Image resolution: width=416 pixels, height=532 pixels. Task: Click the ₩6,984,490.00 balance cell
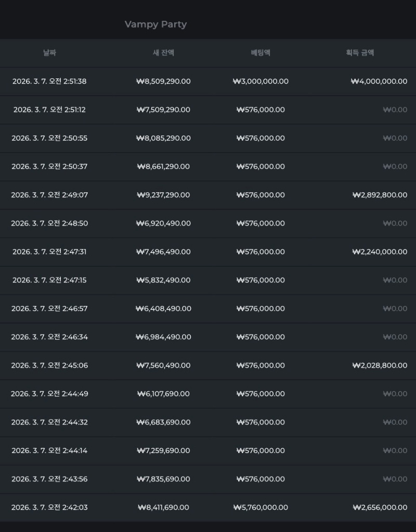click(x=163, y=337)
